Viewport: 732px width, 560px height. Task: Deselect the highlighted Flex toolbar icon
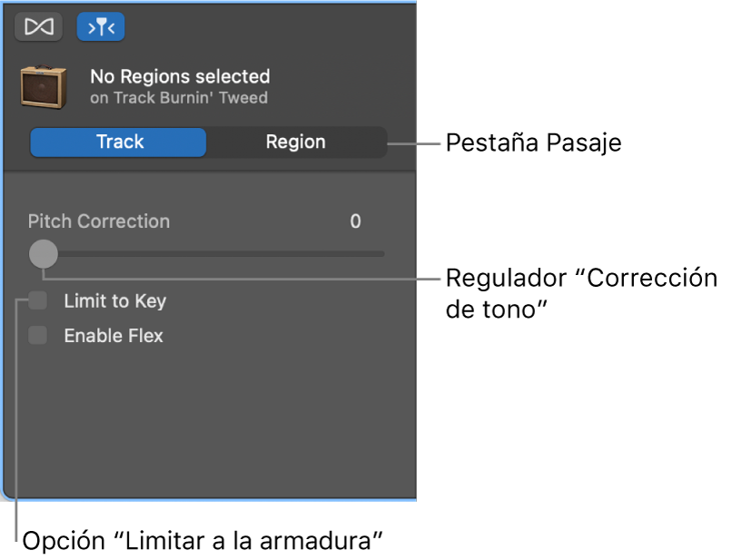click(101, 26)
